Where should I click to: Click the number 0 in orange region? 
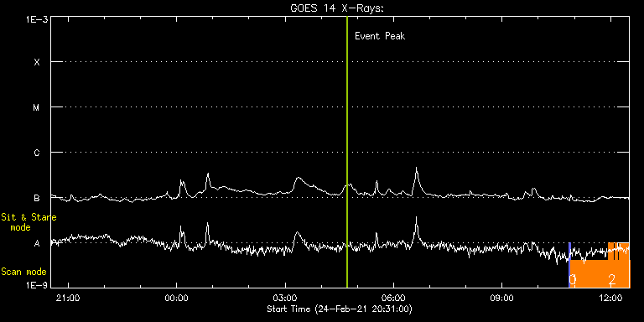[x=573, y=280]
